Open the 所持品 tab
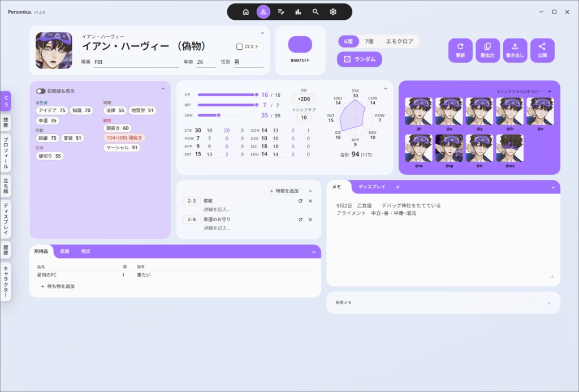Image resolution: width=579 pixels, height=392 pixels. tap(41, 251)
